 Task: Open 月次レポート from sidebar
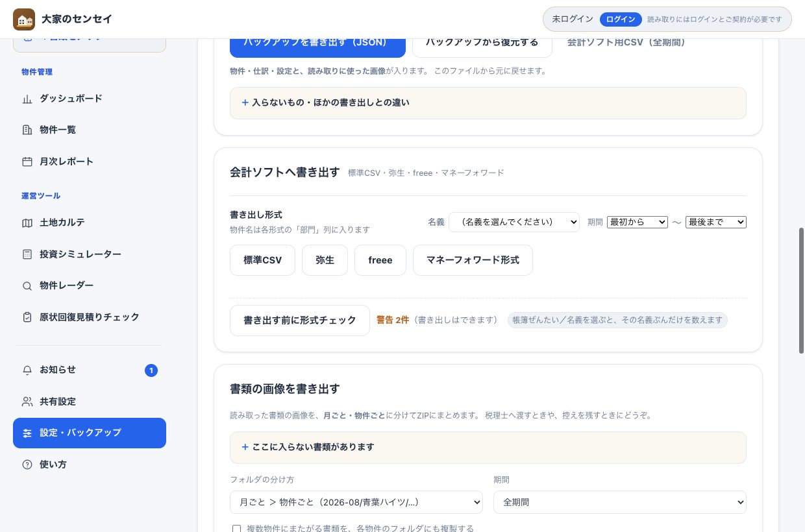coord(90,162)
